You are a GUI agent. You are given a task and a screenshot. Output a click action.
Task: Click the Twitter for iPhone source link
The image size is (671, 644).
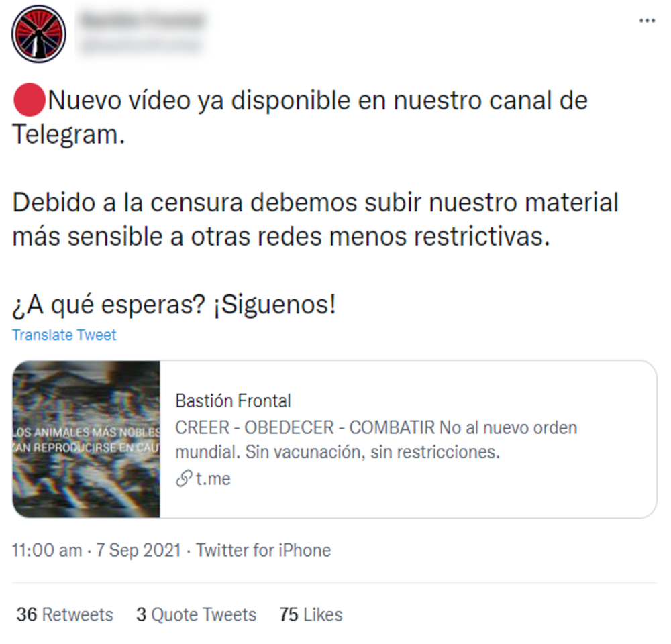pos(264,550)
